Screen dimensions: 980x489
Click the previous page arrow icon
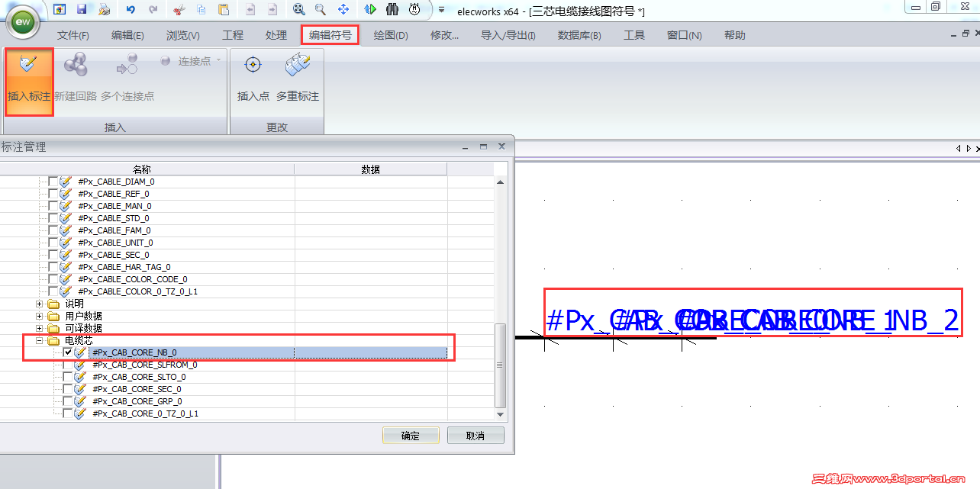[x=250, y=9]
